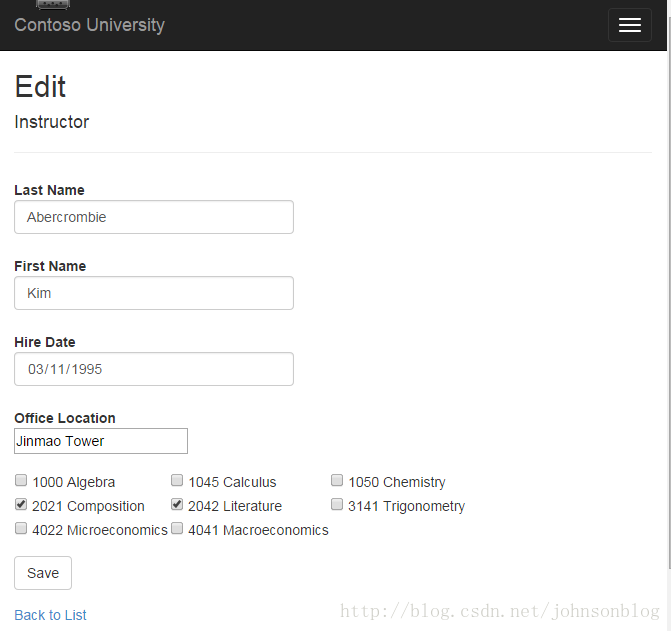Screen dimensions: 671x631
Task: Click the Last Name field containing Abercrombie
Action: tap(154, 217)
